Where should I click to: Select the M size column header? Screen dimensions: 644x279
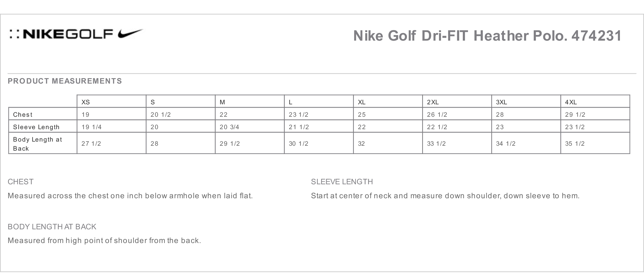[222, 102]
